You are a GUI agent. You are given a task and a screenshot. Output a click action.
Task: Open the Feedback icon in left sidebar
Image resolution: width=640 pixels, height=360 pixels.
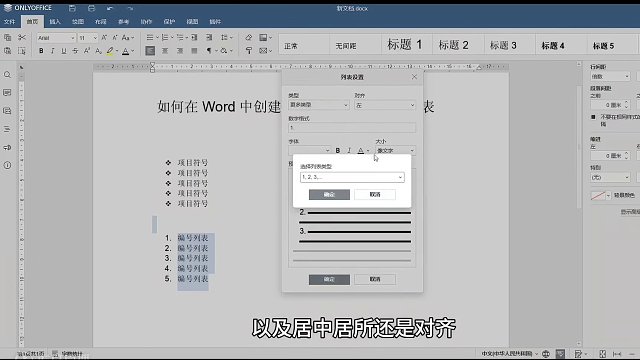[x=7, y=147]
